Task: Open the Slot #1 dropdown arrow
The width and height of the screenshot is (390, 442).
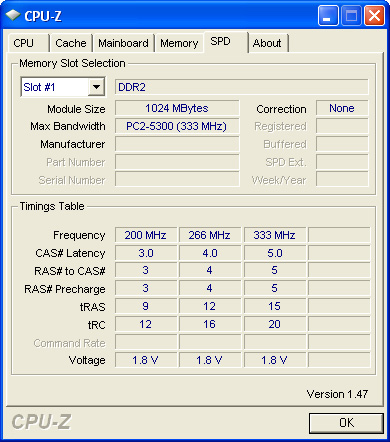Action: coord(96,87)
